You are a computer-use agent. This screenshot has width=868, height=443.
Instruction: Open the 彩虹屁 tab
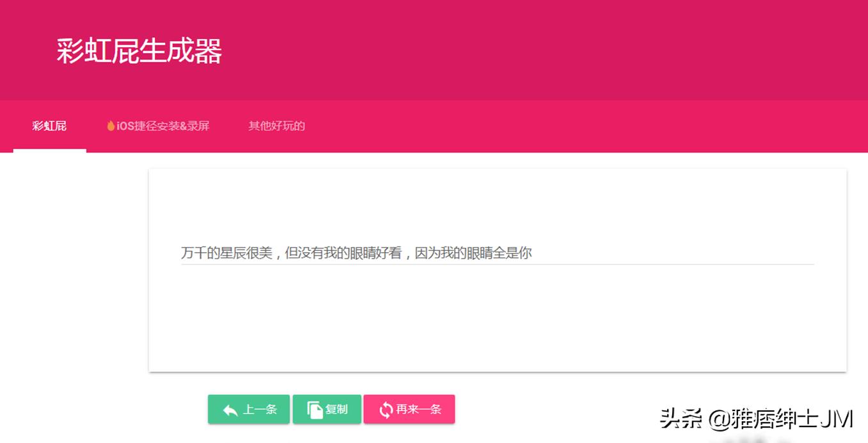tap(49, 126)
